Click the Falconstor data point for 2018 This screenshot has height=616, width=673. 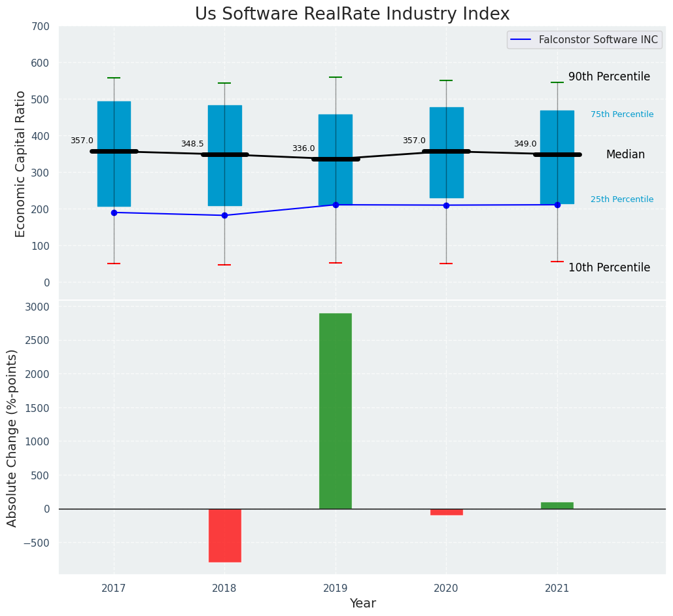[224, 215]
